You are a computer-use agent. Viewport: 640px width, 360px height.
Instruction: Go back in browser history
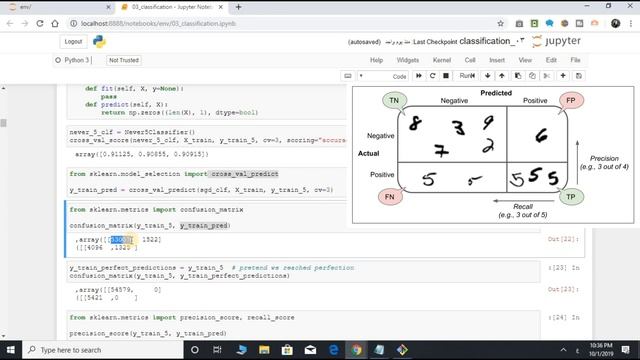(10, 24)
